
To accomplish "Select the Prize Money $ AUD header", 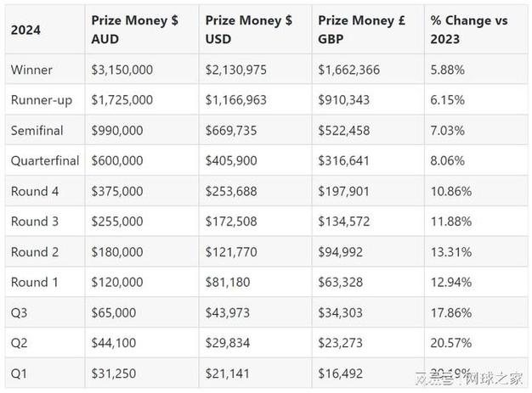I will pyautogui.click(x=134, y=30).
